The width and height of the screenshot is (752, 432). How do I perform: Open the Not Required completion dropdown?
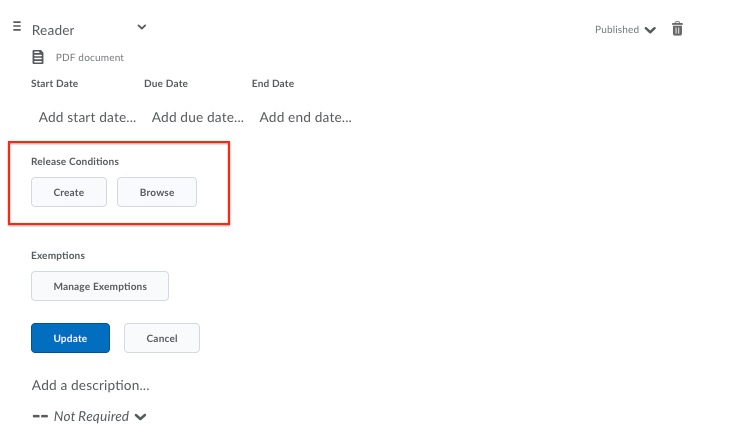tap(89, 416)
